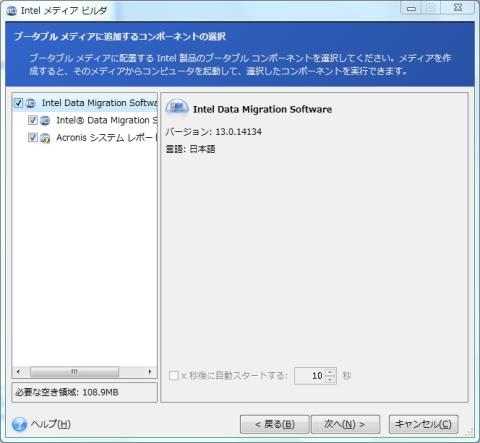Click the 言語: 日本語 text

[x=190, y=149]
